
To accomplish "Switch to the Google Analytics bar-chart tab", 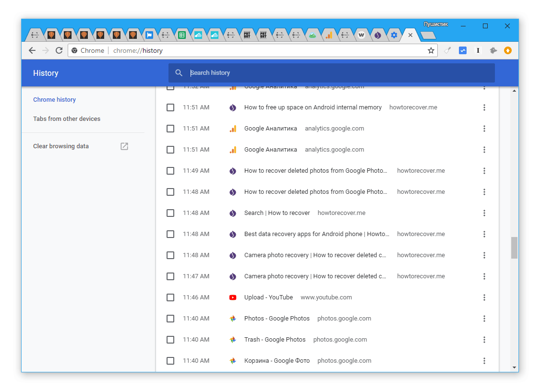I will 329,35.
